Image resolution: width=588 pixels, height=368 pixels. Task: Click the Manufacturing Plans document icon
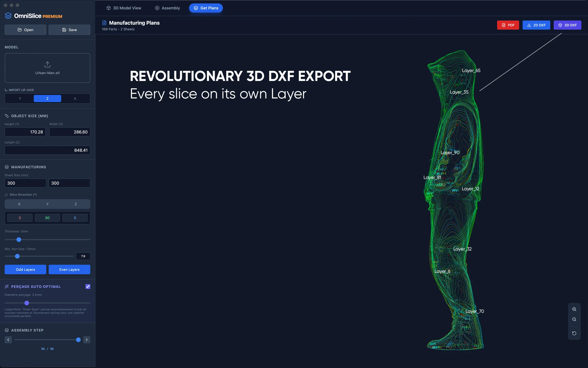[x=104, y=23]
